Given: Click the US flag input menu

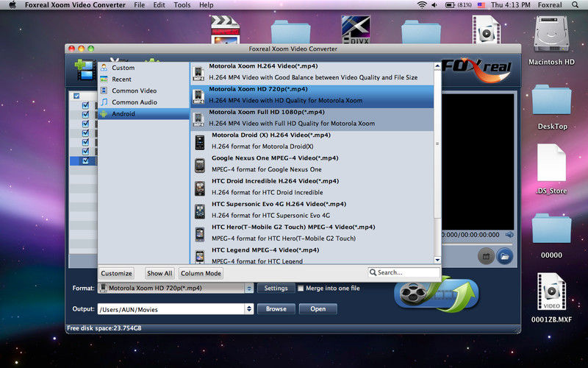Looking at the screenshot, I should 481,5.
